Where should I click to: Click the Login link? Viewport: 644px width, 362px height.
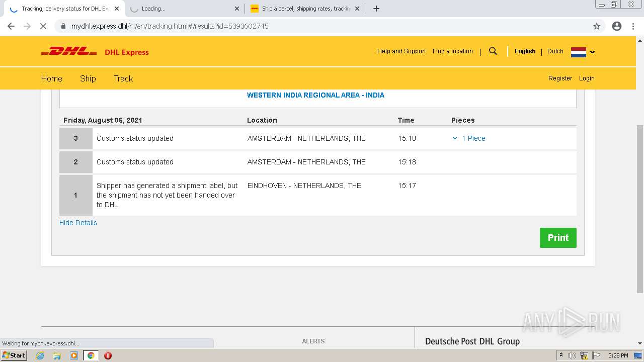(587, 78)
